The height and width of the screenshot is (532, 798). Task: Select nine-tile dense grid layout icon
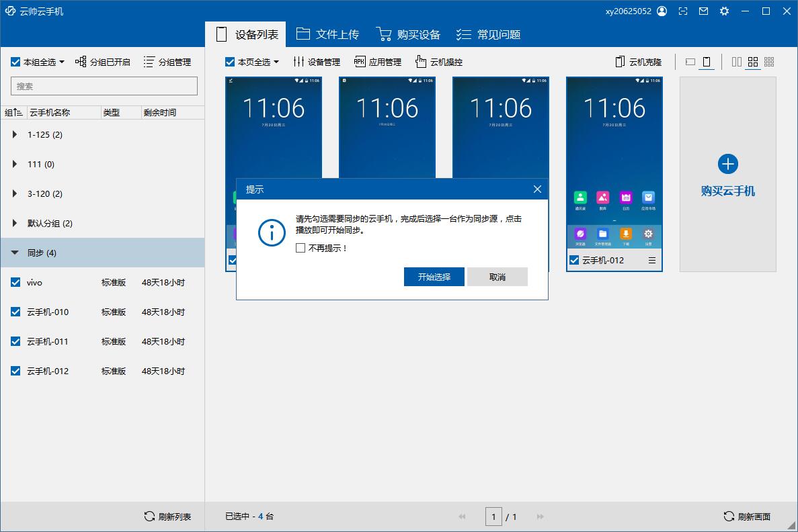click(x=769, y=62)
